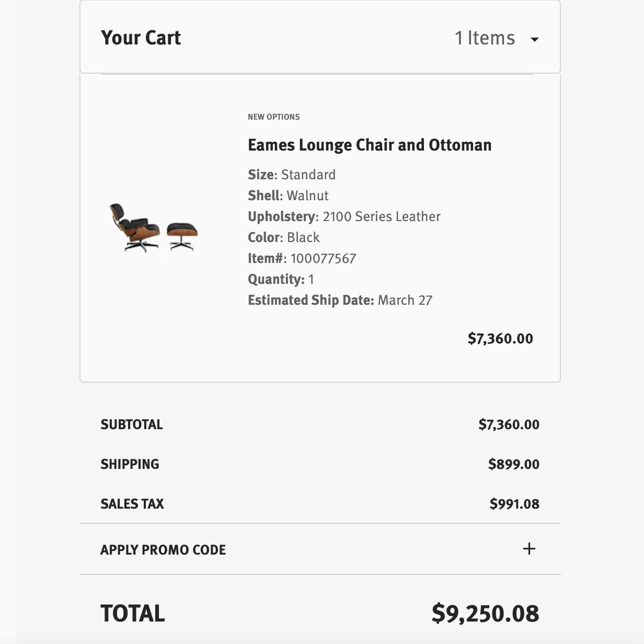
Task: Click the item price $7,360.00 in cart
Action: (500, 339)
